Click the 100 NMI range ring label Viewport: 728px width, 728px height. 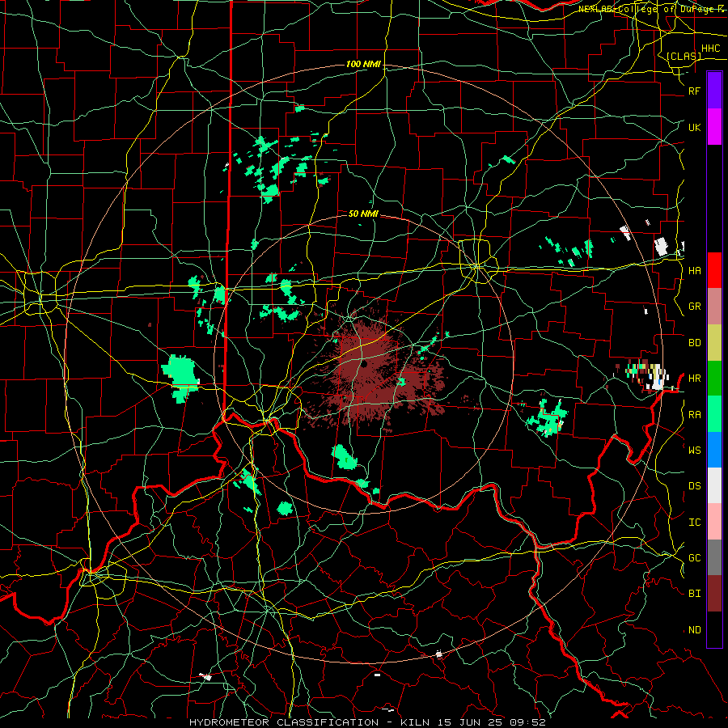coord(363,64)
